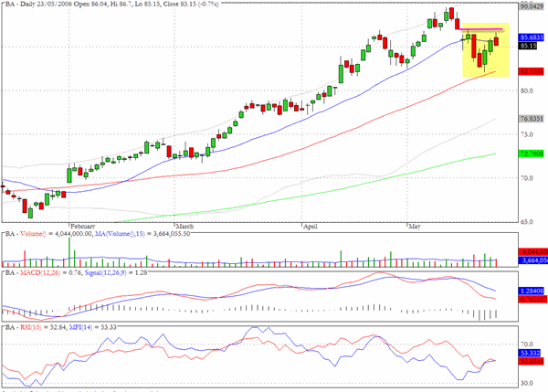Click the red 52.8366 RSI value label
Viewport: 548px width, 392px height.
[x=532, y=361]
